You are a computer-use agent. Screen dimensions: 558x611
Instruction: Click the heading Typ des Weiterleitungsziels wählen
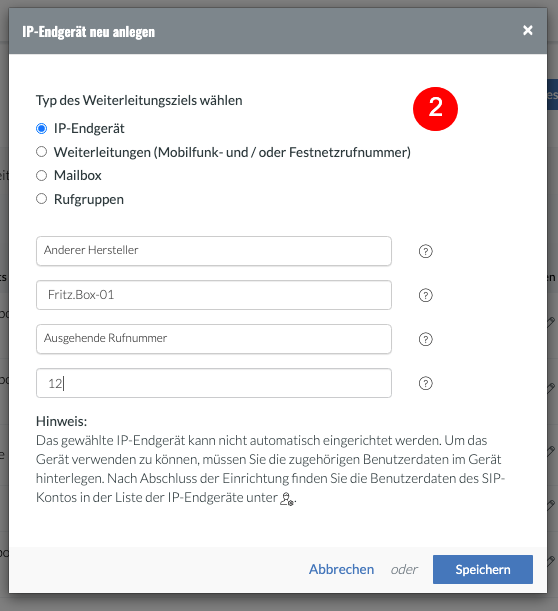point(139,101)
